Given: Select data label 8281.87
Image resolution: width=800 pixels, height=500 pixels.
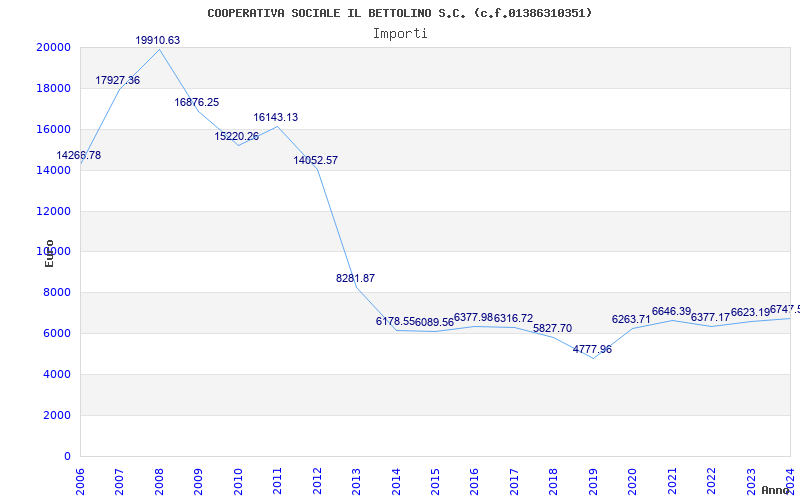Looking at the screenshot, I should click(355, 278).
